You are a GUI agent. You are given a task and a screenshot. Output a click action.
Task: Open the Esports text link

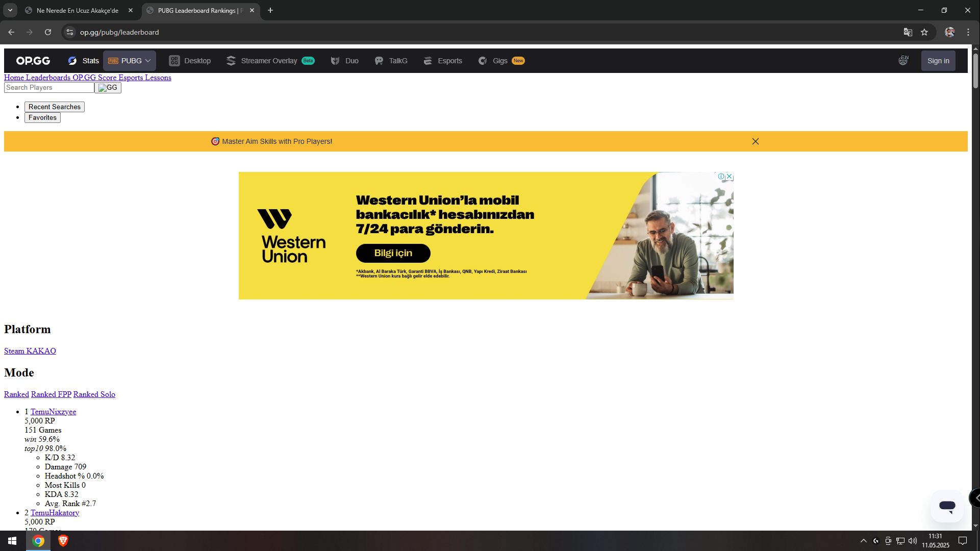[131, 78]
